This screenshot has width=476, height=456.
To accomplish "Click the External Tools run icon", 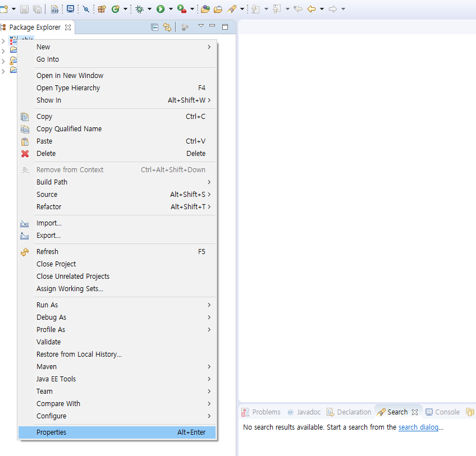I will click(x=182, y=9).
